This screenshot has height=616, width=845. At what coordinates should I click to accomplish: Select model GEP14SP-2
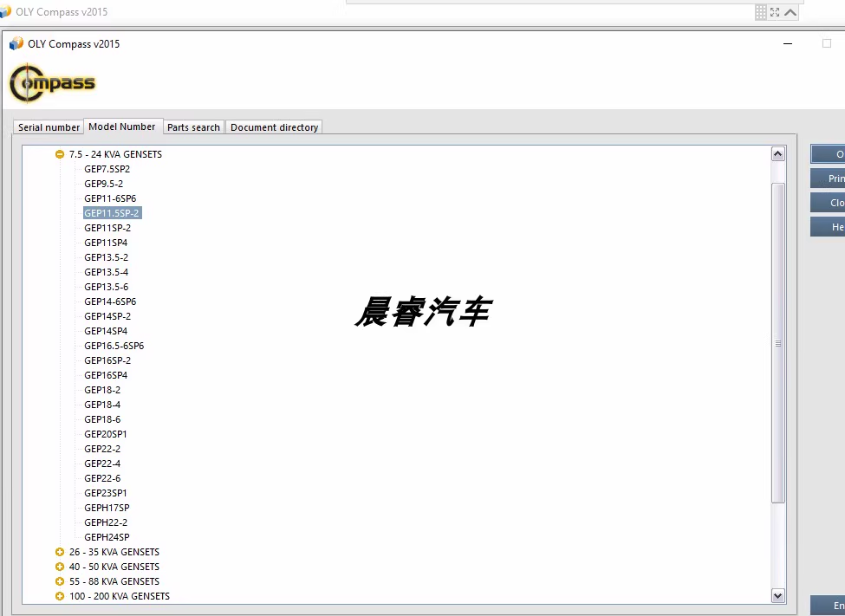click(107, 316)
